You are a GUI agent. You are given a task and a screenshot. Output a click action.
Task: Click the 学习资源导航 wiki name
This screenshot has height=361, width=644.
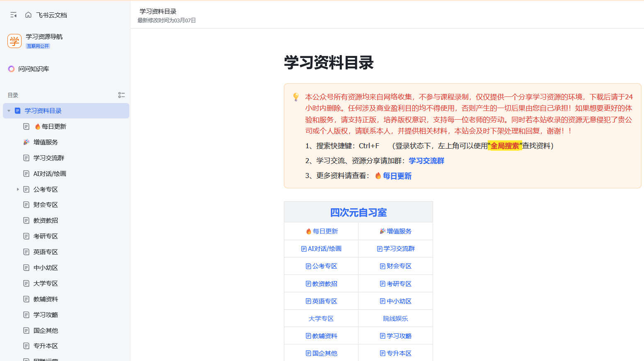44,37
